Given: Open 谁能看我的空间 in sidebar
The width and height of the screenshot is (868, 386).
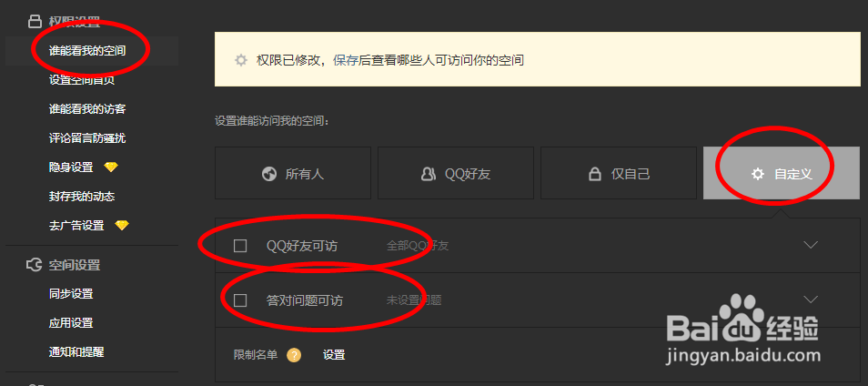Looking at the screenshot, I should [x=87, y=51].
